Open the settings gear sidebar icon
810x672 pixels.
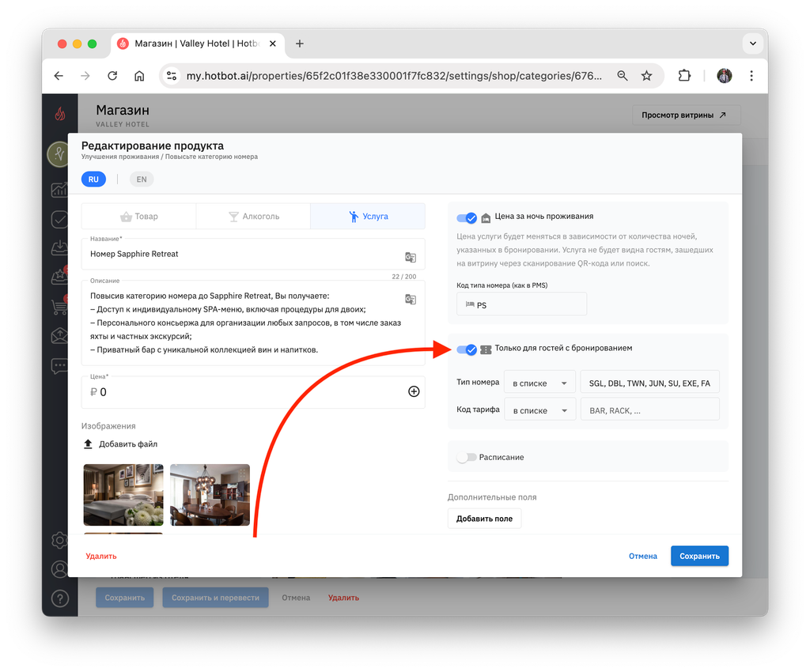[x=60, y=541]
